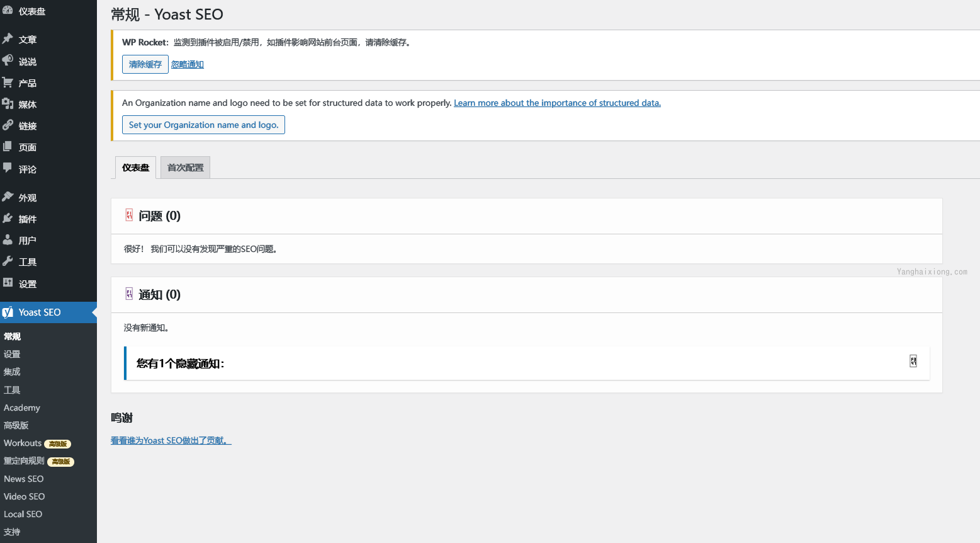This screenshot has width=980, height=543.
Task: Open the Workouts submenu item
Action: pos(23,443)
